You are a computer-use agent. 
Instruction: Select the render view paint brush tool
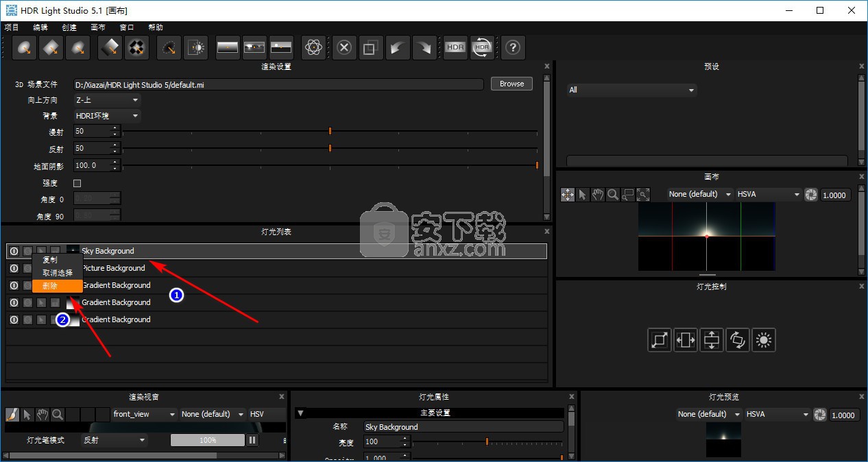pyautogui.click(x=12, y=414)
